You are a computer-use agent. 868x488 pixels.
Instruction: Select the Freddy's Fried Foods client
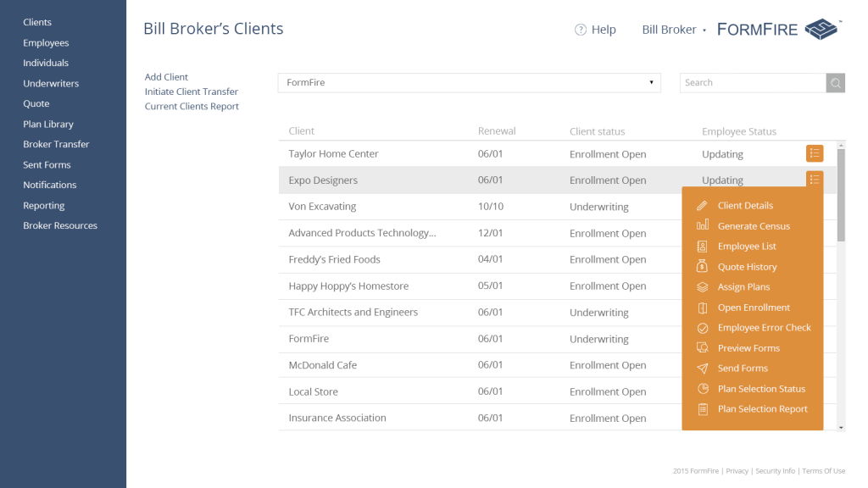[480, 259]
